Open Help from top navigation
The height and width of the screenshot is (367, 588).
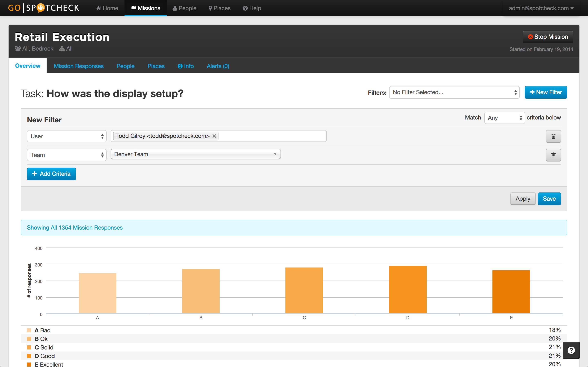(x=252, y=8)
